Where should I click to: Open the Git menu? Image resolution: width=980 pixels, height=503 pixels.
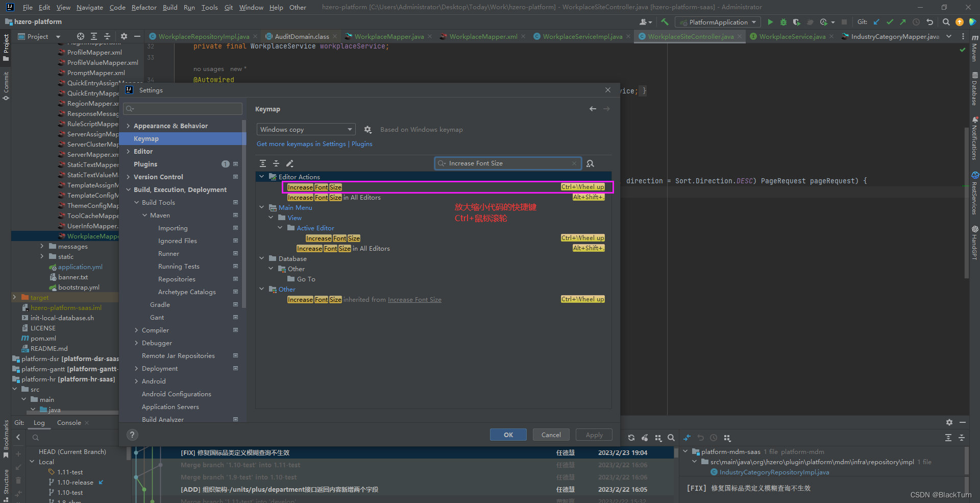point(229,7)
